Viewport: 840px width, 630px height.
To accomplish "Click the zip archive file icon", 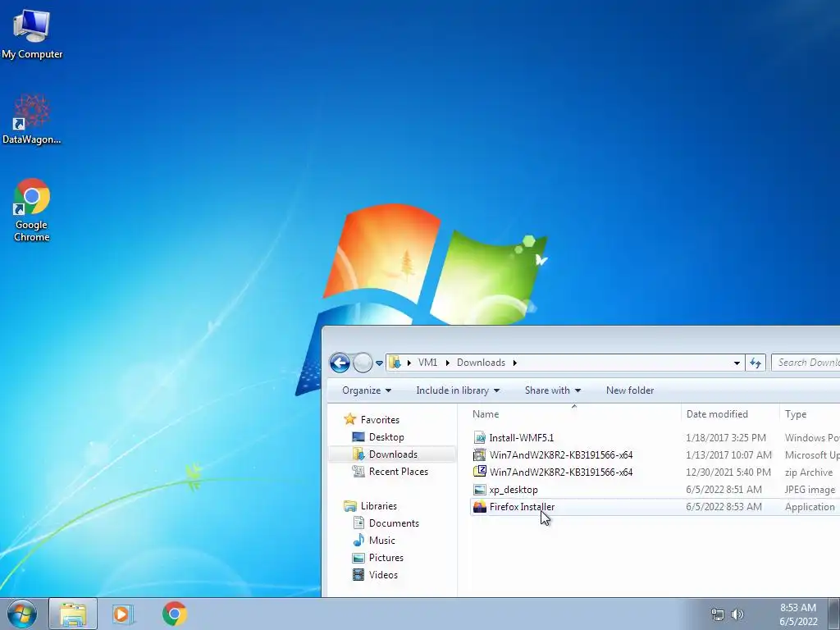I will (479, 472).
